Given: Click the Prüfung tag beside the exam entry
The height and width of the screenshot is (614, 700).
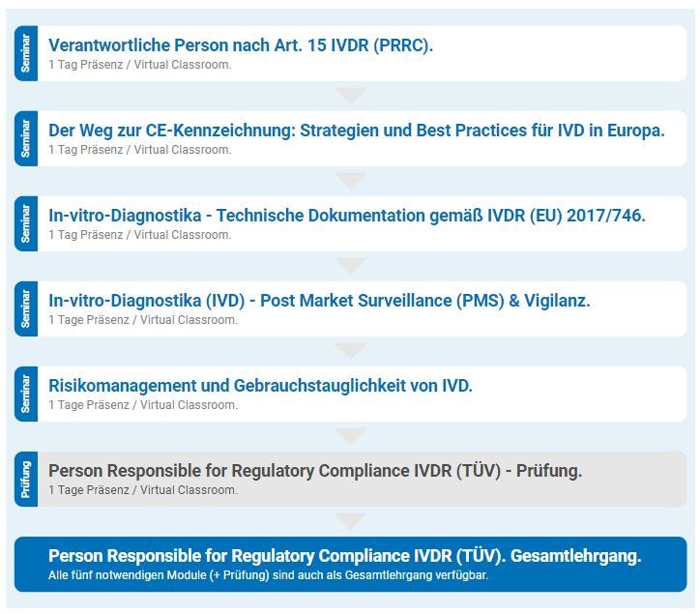Looking at the screenshot, I should 26,479.
